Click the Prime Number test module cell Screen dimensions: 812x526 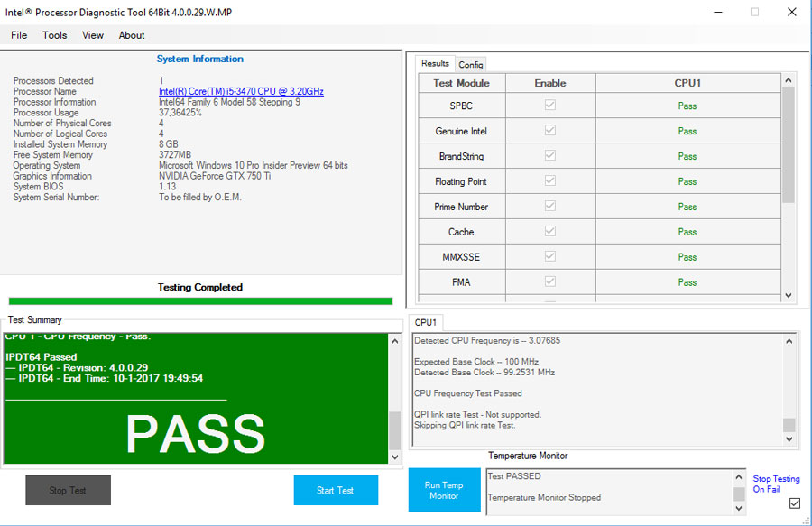461,207
